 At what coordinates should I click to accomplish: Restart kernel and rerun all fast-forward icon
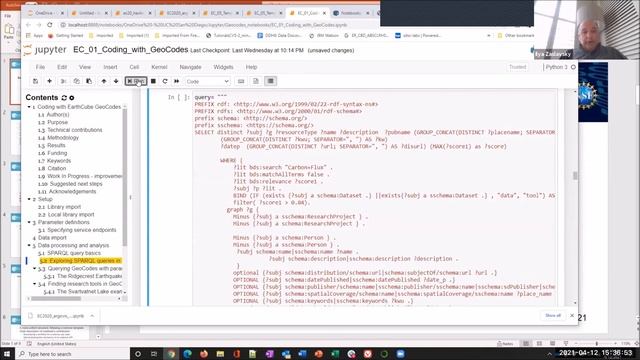176,81
